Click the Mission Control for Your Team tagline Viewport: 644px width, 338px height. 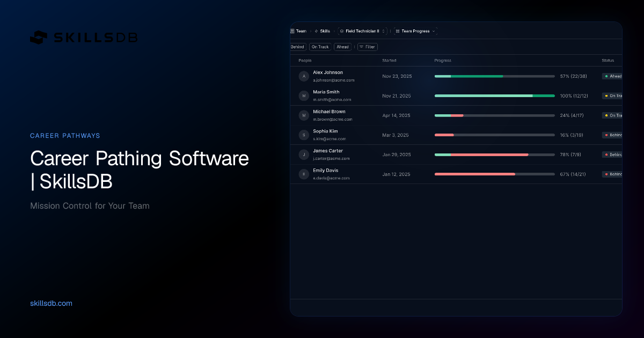click(x=90, y=205)
